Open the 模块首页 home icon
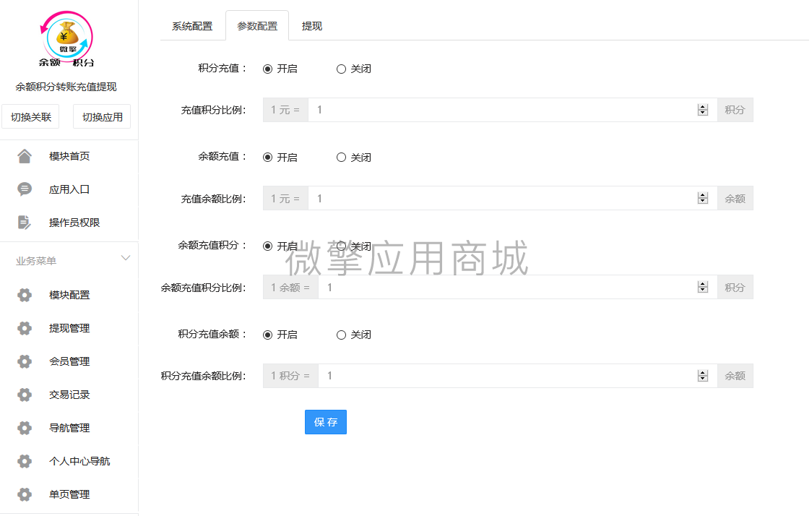This screenshot has width=812, height=516. pos(25,155)
